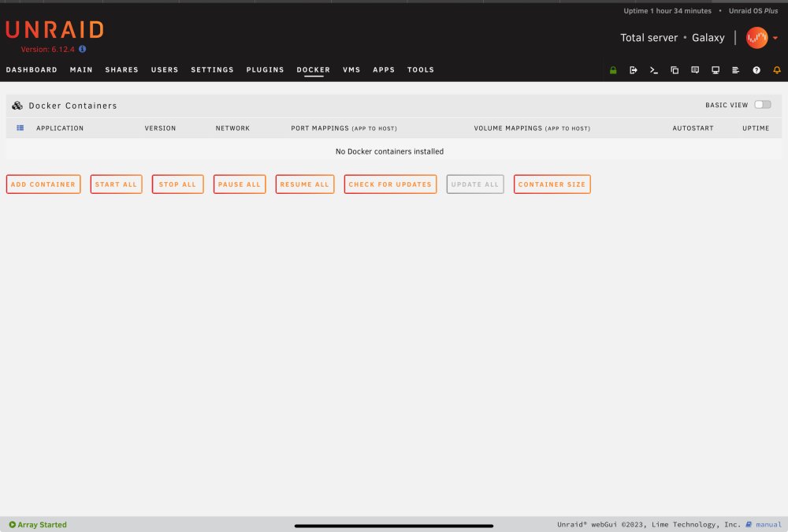Click Pause All button
This screenshot has height=532, width=788.
240,184
